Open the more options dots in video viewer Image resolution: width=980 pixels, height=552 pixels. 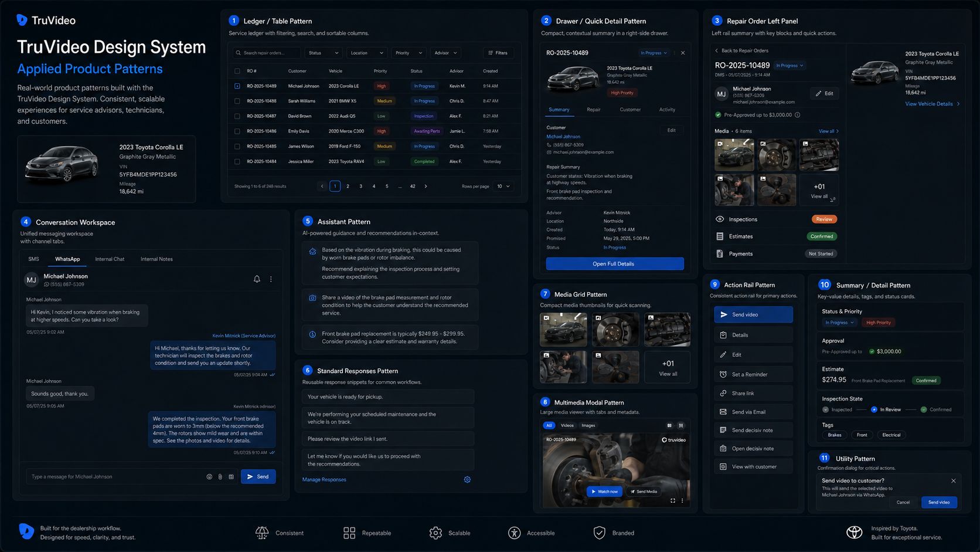pos(682,501)
